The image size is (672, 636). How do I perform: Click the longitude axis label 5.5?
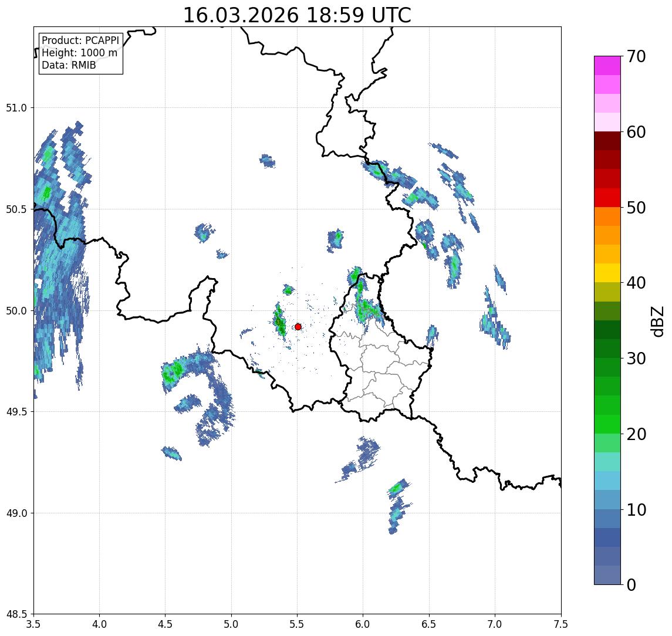(298, 624)
